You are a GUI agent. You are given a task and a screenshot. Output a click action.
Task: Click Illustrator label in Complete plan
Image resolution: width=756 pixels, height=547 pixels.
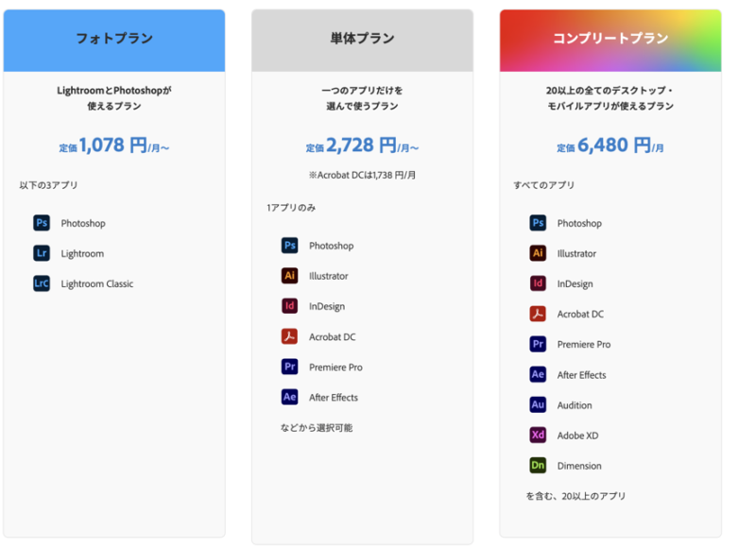[576, 253]
